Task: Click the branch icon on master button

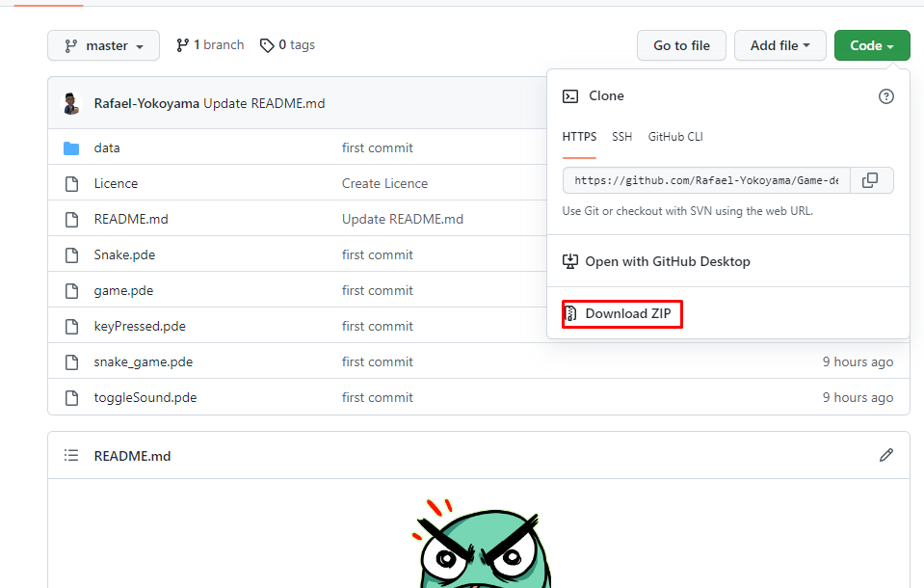Action: click(71, 45)
